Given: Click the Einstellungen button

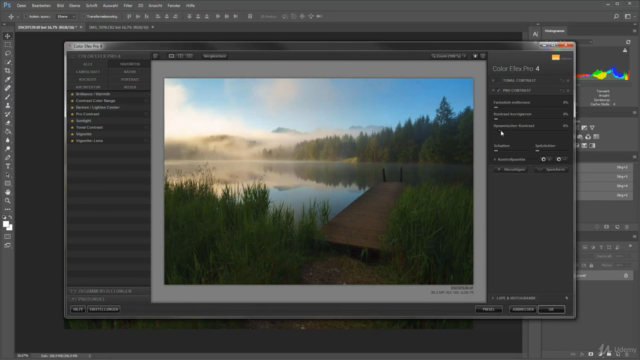Looking at the screenshot, I should pos(104,309).
